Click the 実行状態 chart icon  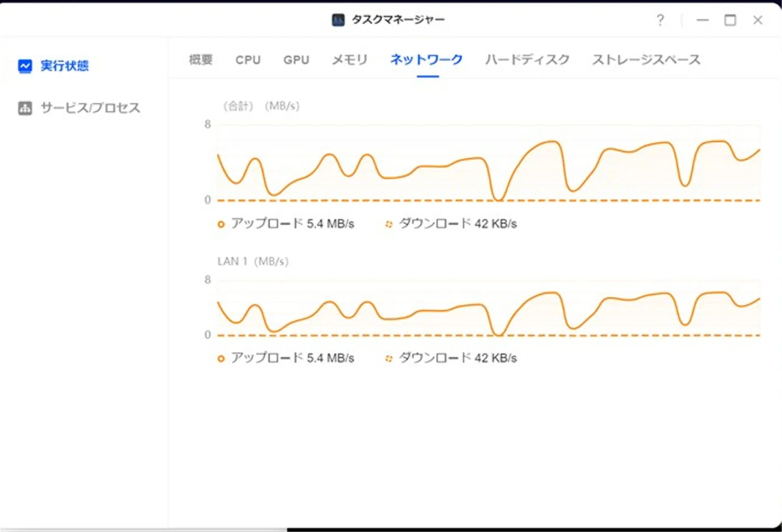click(x=25, y=66)
